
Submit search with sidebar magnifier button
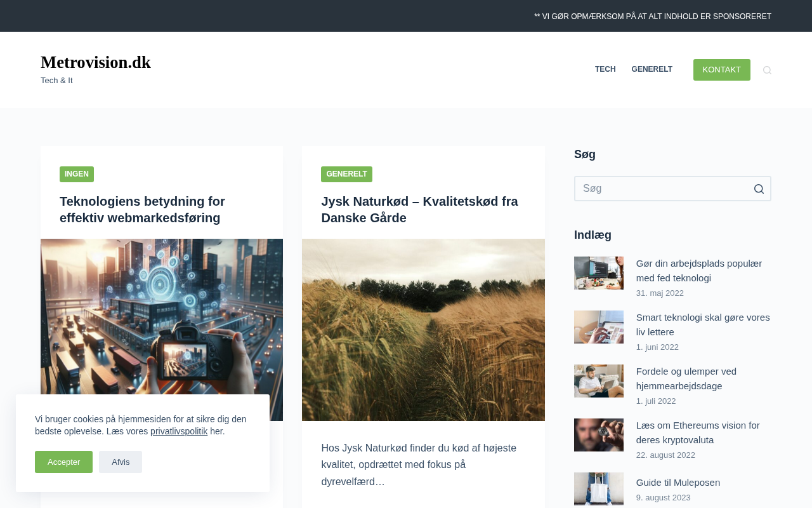759,189
